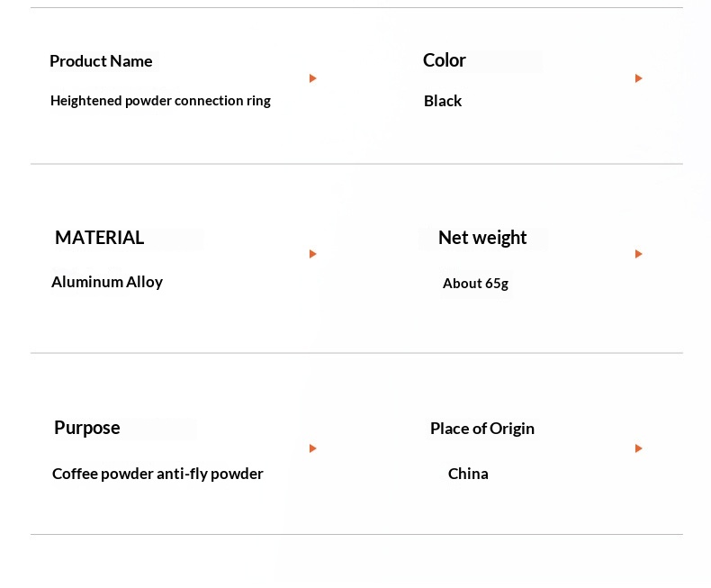711x588 pixels.
Task: Select the Product Name heading
Action: [x=101, y=61]
